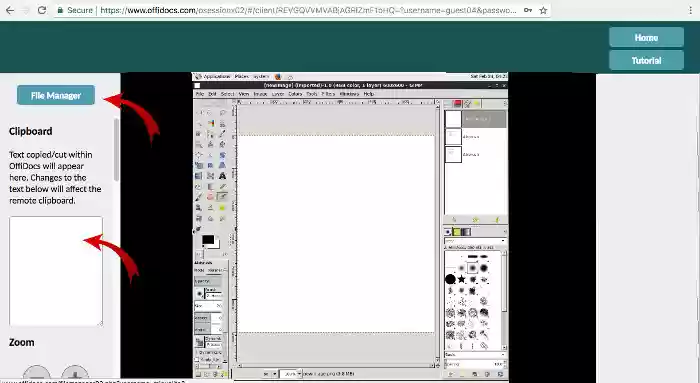Click the File Manager button
Viewport: 700px width, 383px height.
click(56, 95)
